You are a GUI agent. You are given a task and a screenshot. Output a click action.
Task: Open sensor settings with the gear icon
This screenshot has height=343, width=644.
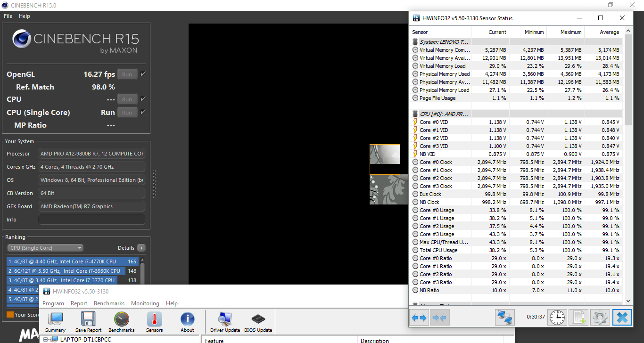click(600, 318)
